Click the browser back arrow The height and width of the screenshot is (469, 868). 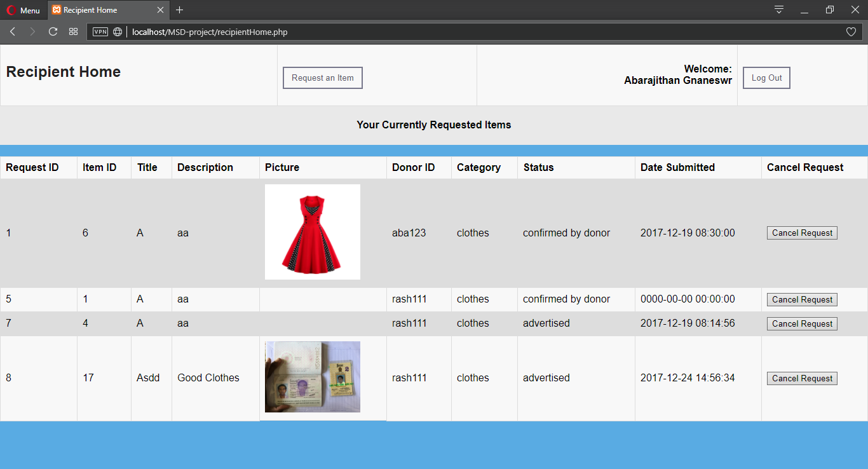(13, 32)
